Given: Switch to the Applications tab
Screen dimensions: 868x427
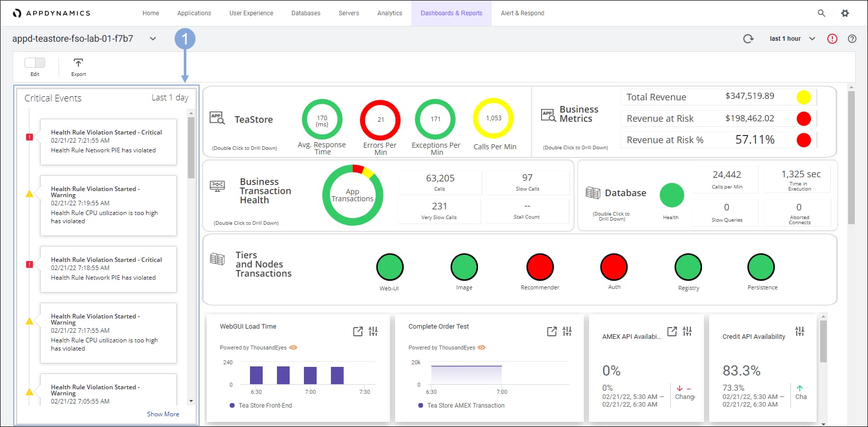Looking at the screenshot, I should [194, 13].
